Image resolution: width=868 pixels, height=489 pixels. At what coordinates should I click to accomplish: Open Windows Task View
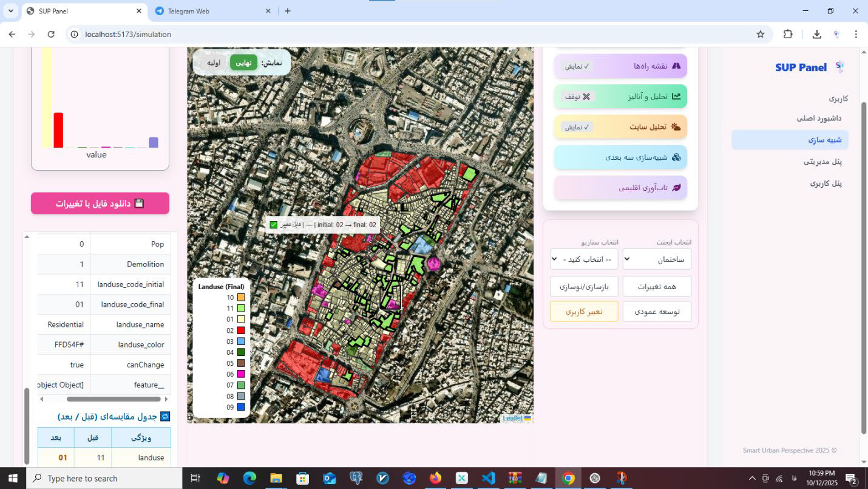(x=195, y=478)
